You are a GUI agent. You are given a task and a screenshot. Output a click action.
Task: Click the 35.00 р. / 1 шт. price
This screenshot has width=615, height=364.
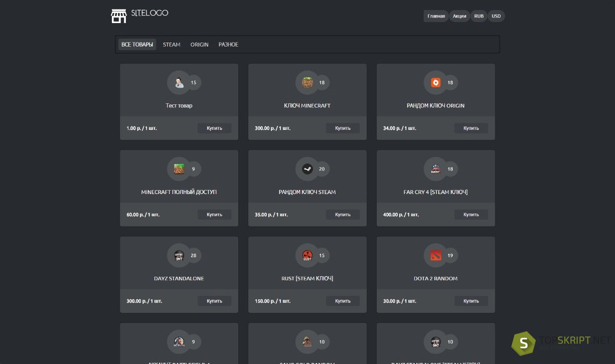271,215
